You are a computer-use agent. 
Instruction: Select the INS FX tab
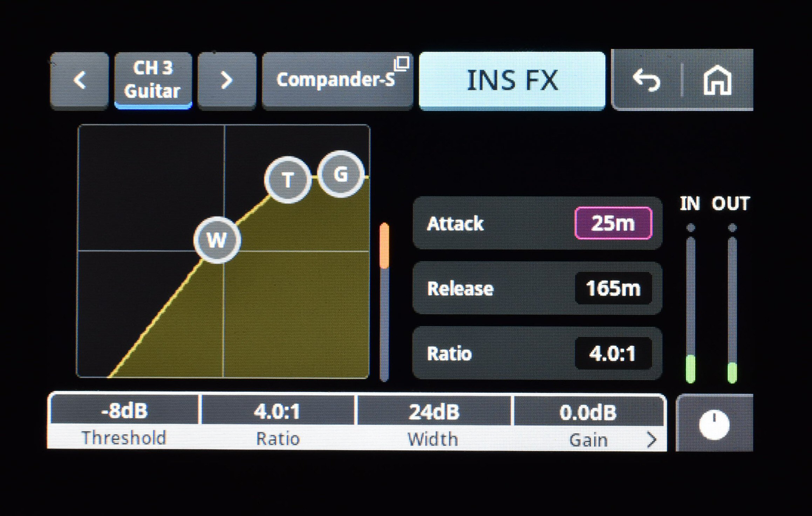(512, 81)
